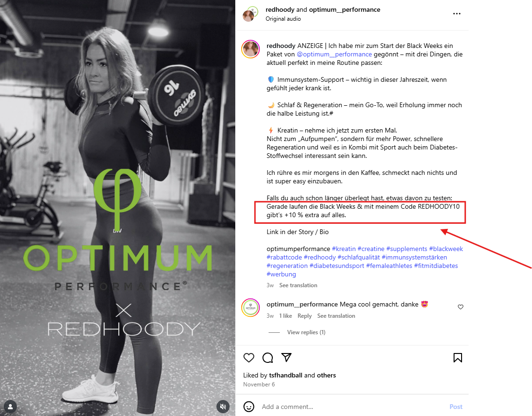Like the optimum__performance comment with its heart
The image size is (532, 416).
461,307
